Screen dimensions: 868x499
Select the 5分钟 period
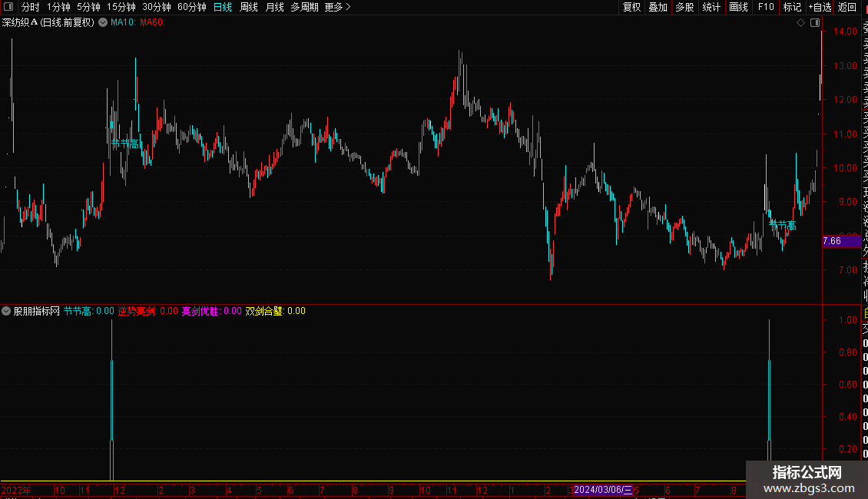click(88, 7)
